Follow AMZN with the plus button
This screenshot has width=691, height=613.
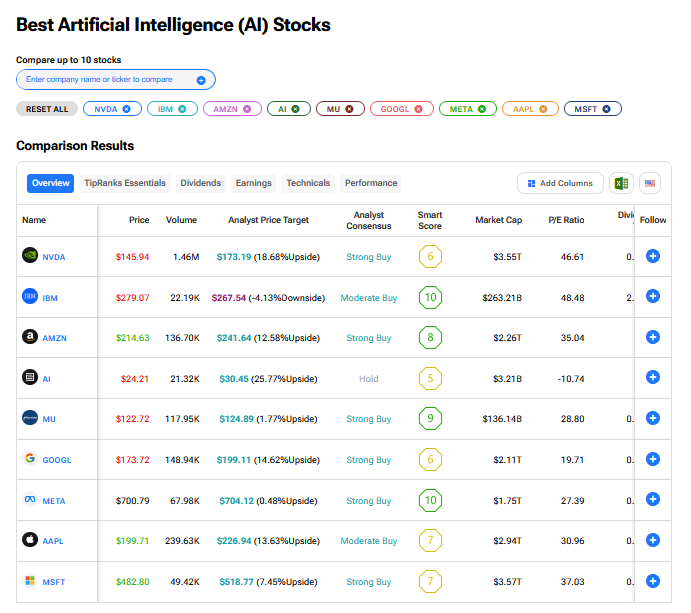pyautogui.click(x=653, y=337)
